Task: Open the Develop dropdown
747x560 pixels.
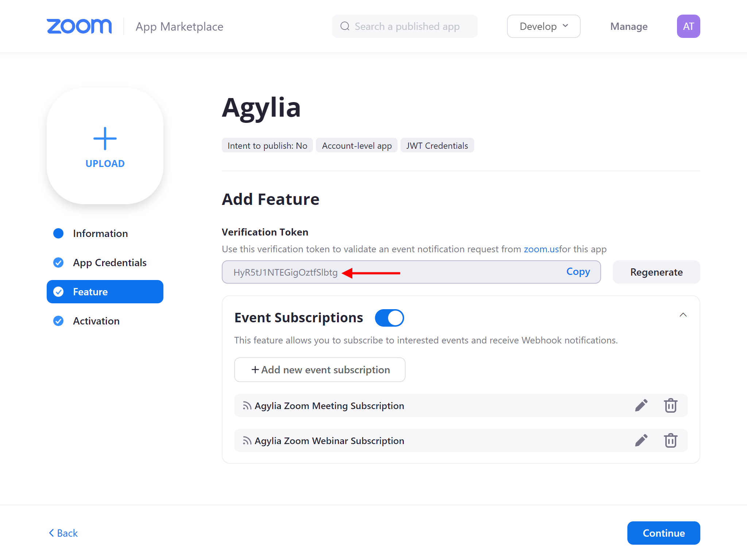Action: coord(543,26)
